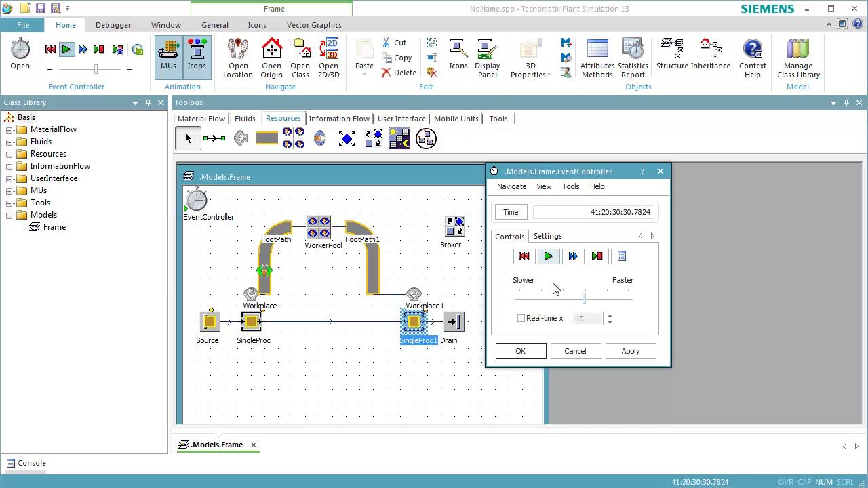Select the FootPath tool in the toolbox
The height and width of the screenshot is (488, 868).
[x=267, y=138]
